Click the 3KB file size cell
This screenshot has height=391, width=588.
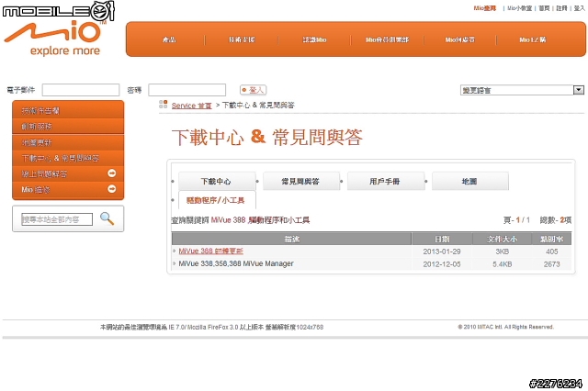coord(503,251)
